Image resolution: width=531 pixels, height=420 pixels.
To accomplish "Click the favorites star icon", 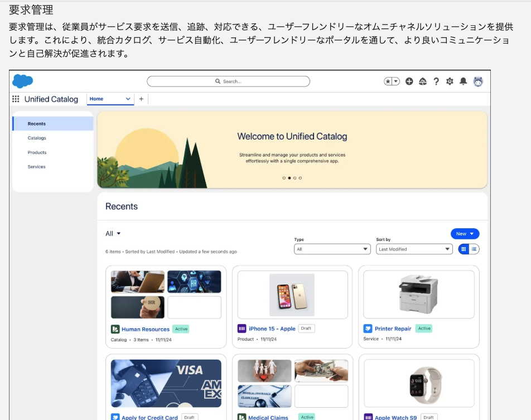I will pyautogui.click(x=388, y=81).
